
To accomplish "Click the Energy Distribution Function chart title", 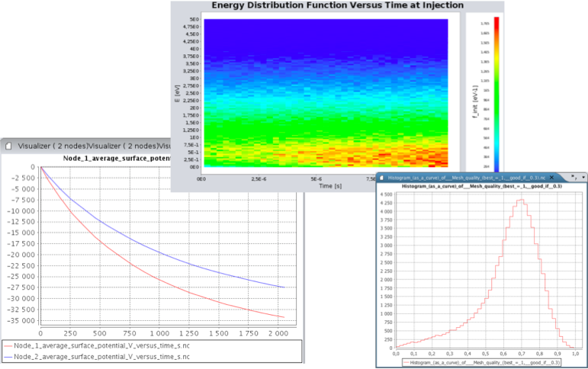I will point(337,5).
